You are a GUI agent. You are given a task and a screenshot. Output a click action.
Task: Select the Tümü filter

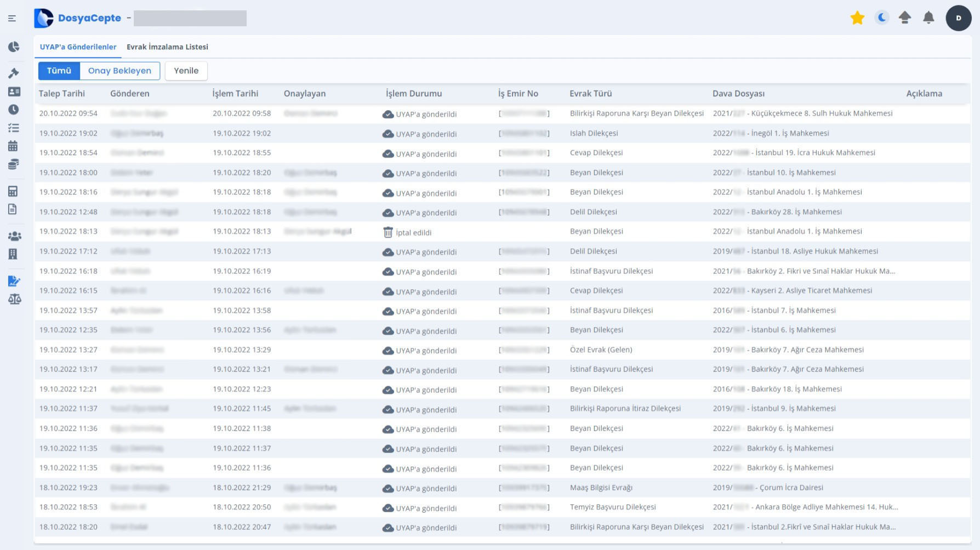point(59,71)
